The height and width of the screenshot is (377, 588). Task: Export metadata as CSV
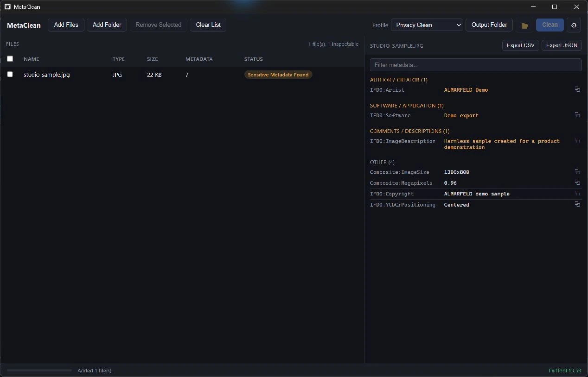[520, 45]
